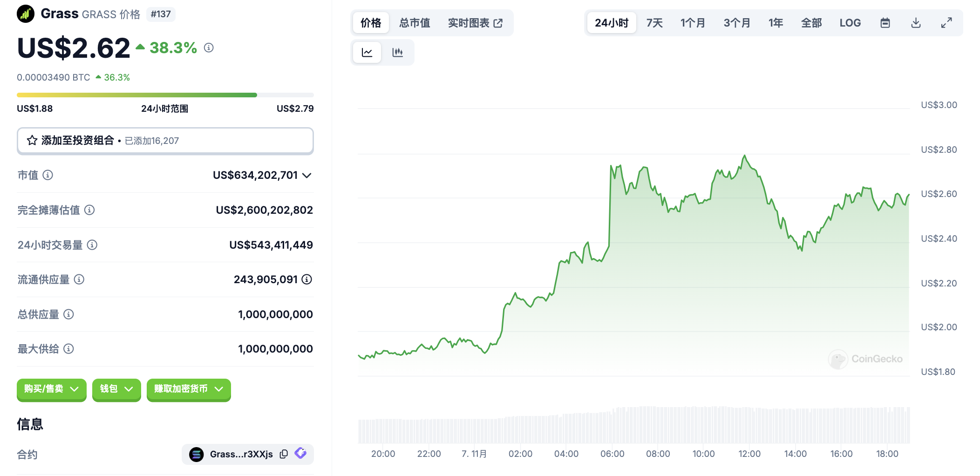Viewport: 980px width, 476px height.
Task: Switch to the line chart view icon
Action: [367, 52]
